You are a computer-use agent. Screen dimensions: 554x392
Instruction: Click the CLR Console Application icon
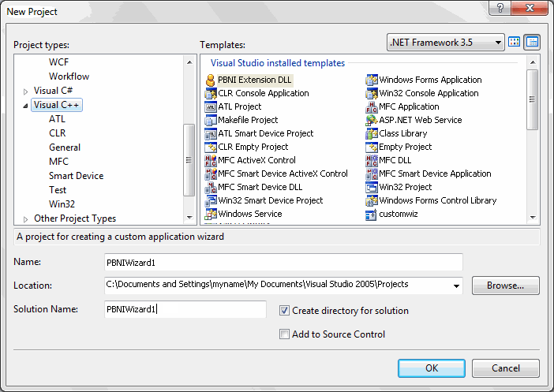(211, 93)
